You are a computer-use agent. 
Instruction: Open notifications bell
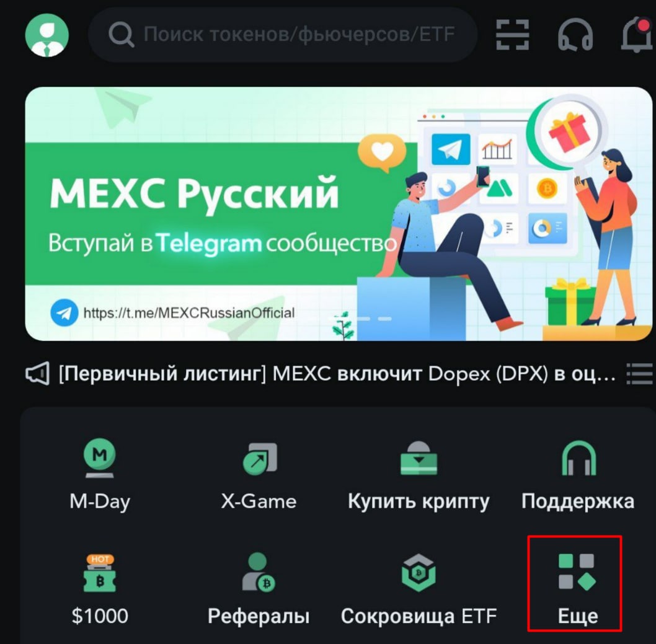[x=637, y=35]
